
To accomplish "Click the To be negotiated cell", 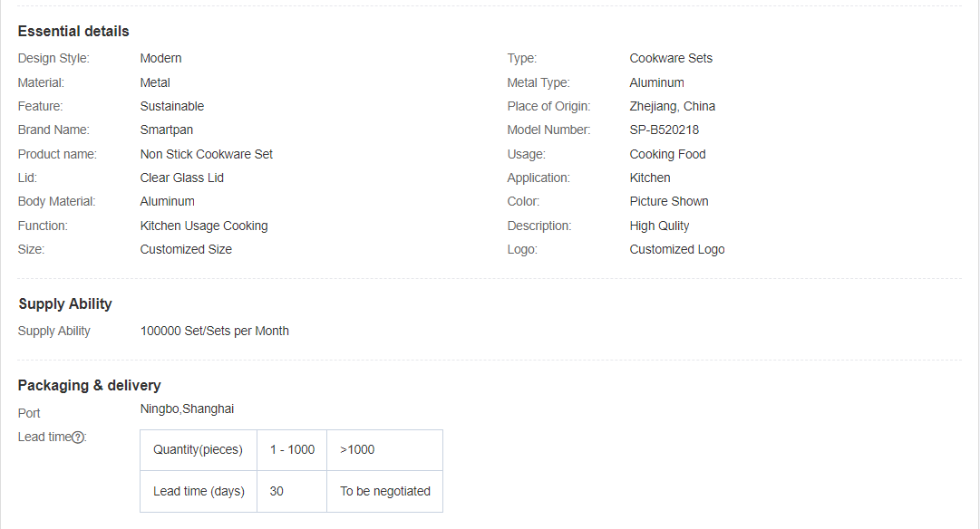I will coord(384,492).
